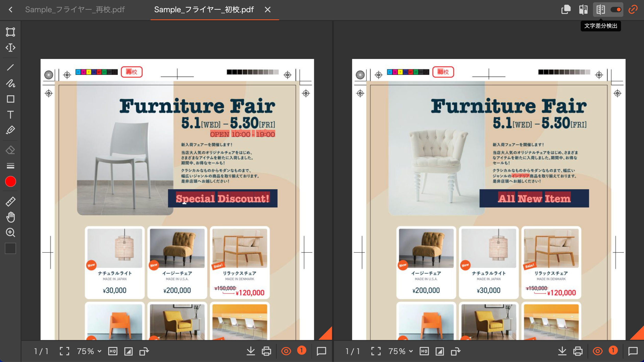Select the Line drawing tool

pyautogui.click(x=10, y=67)
